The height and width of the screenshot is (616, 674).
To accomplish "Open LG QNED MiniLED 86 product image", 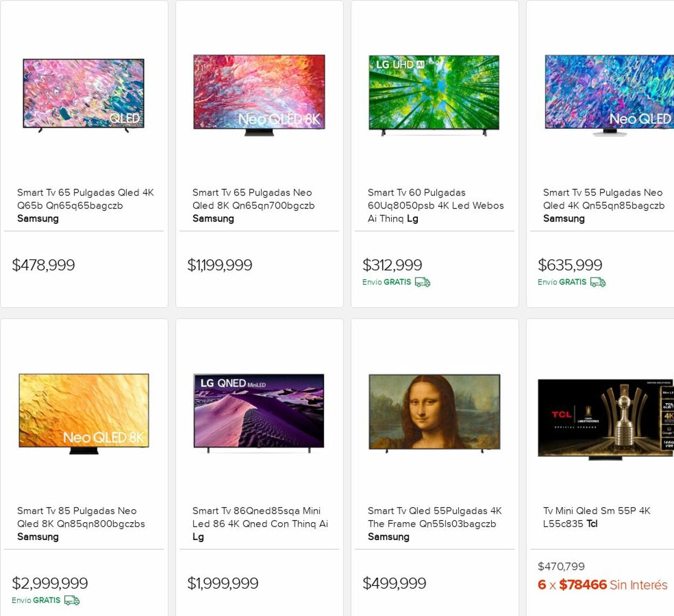I will pos(259,411).
